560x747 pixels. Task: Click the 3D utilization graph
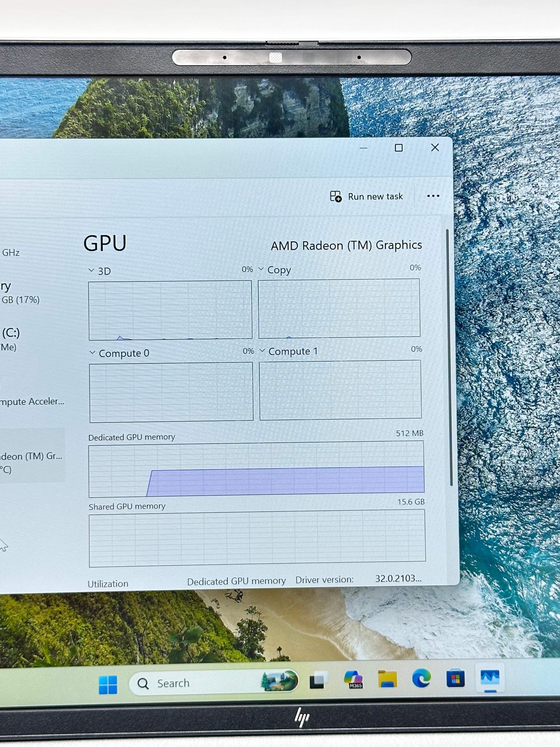point(170,310)
